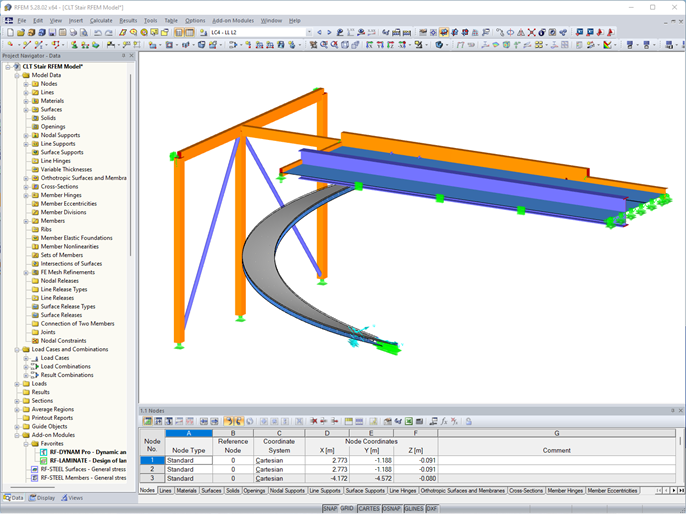Screen dimensions: 686x514
Task: Expand the Loads tree folder
Action: [x=17, y=384]
